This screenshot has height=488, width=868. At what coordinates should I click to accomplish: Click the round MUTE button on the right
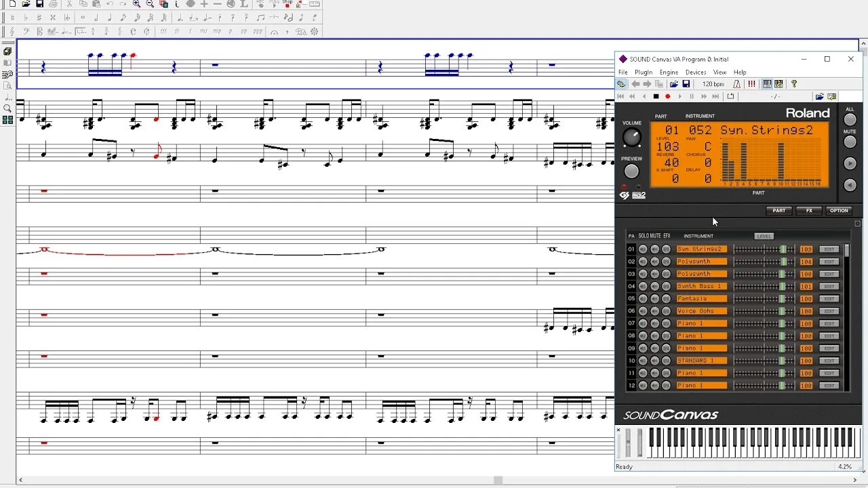[850, 142]
